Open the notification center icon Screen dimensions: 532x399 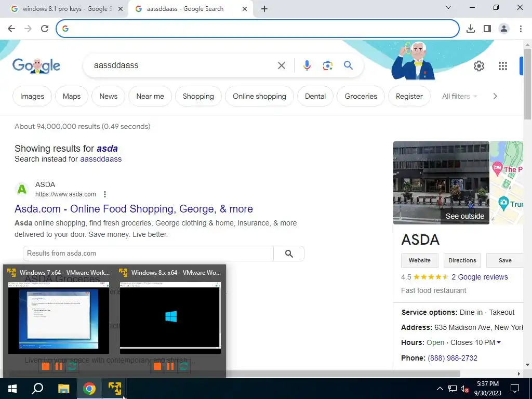[515, 389]
